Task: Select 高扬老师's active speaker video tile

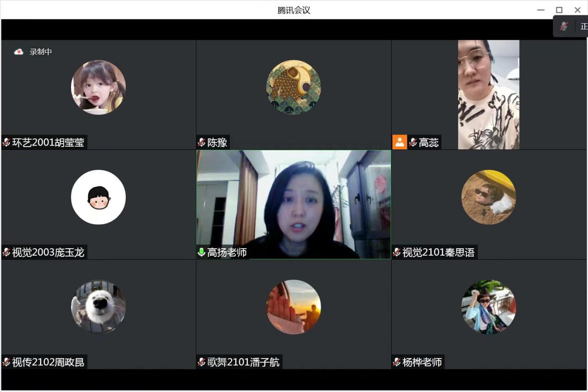Action: 293,204
